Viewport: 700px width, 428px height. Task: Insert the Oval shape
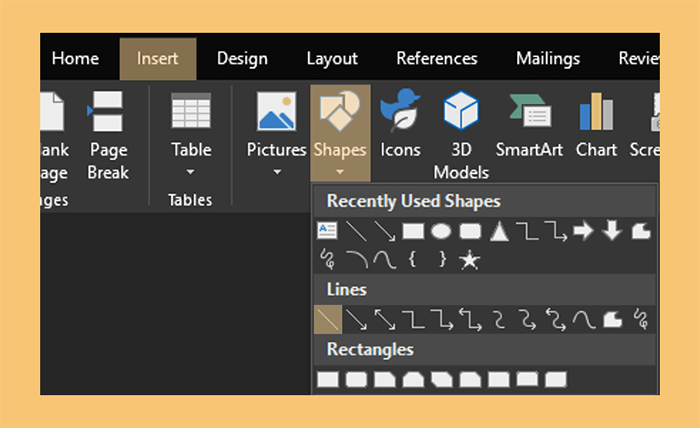pos(441,231)
